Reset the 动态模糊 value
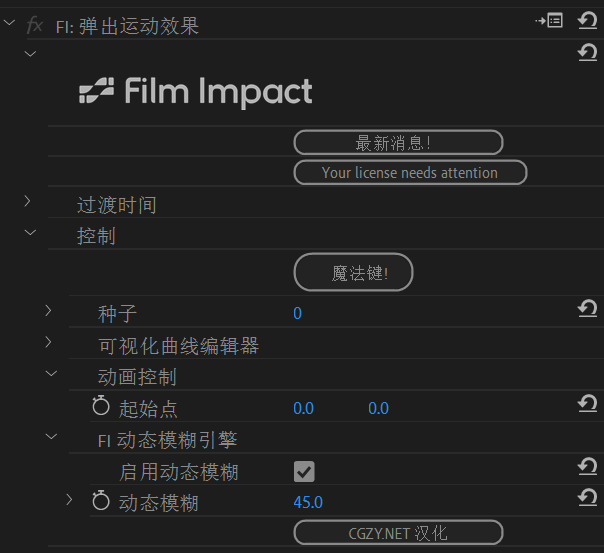 pyautogui.click(x=588, y=498)
